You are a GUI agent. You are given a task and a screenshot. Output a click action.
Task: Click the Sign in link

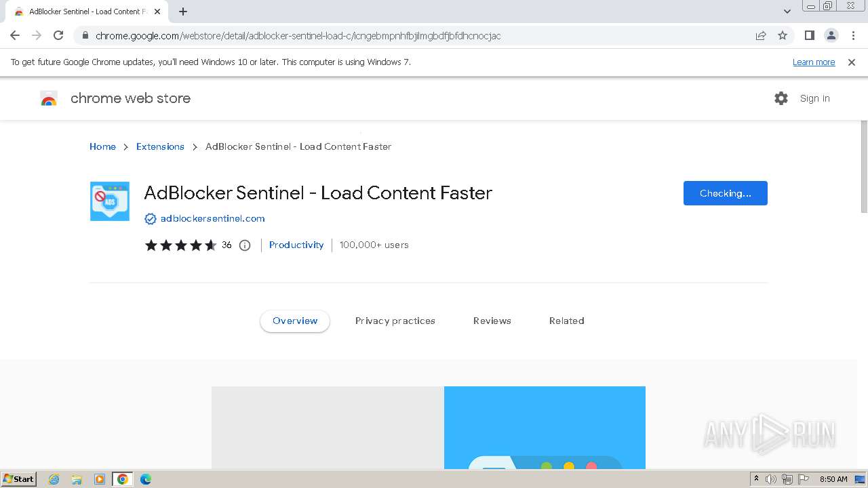[814, 98]
